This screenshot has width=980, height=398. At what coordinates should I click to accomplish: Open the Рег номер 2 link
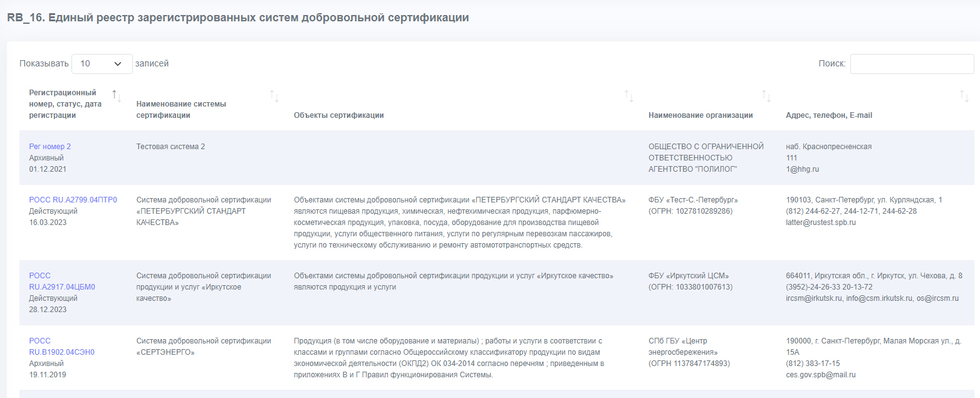click(50, 147)
